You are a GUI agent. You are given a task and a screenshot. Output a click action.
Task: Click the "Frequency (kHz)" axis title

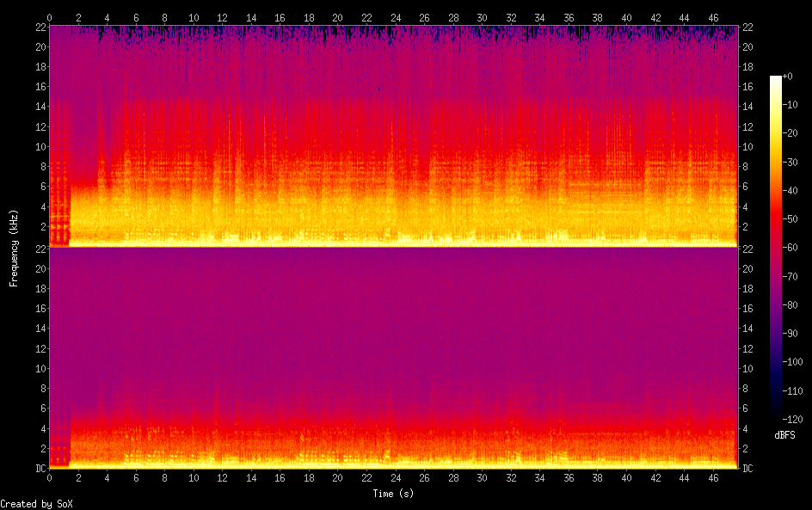pyautogui.click(x=14, y=248)
